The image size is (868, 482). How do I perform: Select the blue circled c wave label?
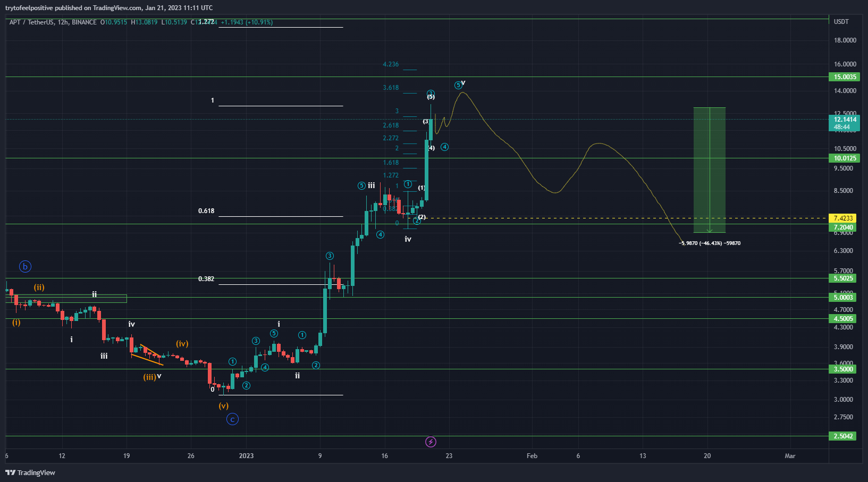[x=232, y=419]
